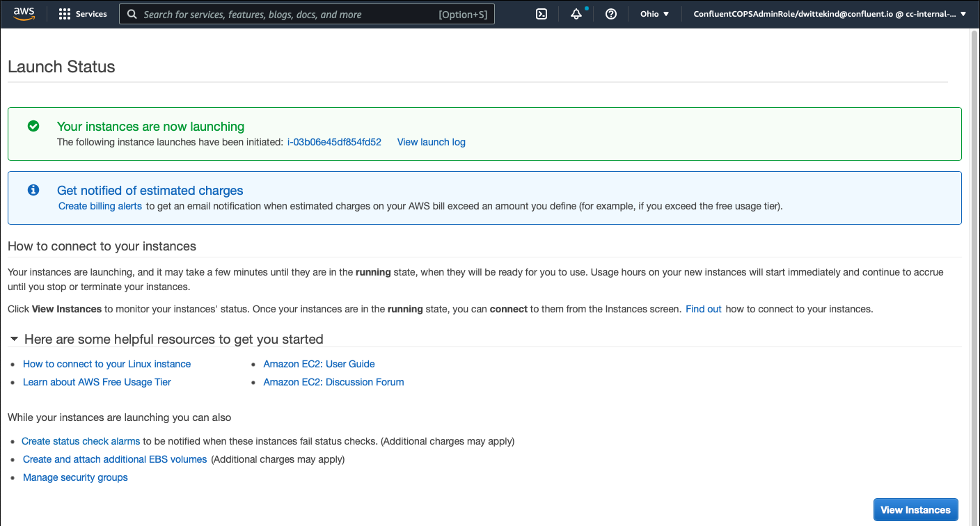980x526 pixels.
Task: Collapse the helpful resources section
Action: [14, 340]
